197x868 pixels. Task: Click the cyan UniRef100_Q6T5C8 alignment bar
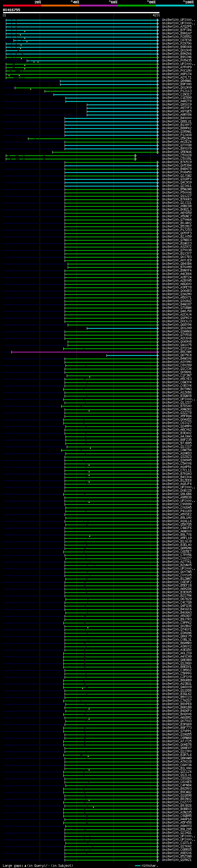(132, 355)
